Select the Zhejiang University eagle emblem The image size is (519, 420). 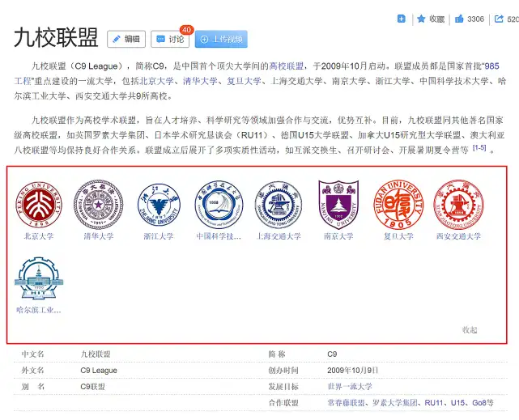(159, 205)
